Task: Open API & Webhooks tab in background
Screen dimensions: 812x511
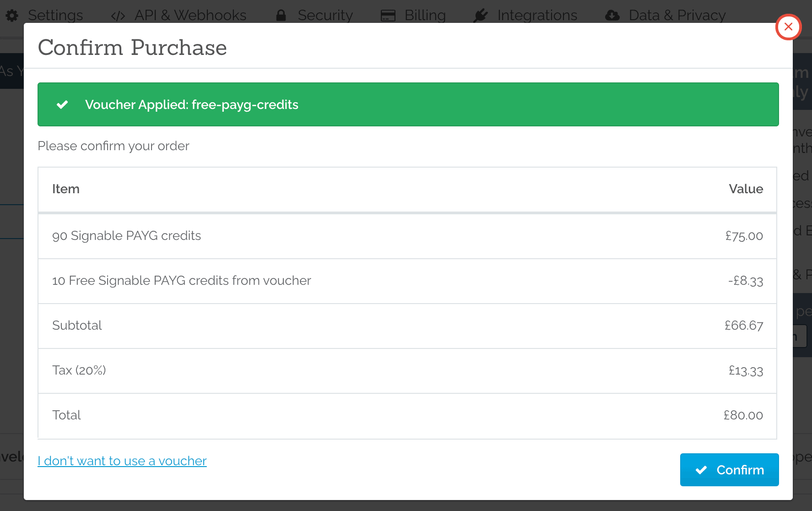Action: (190, 15)
